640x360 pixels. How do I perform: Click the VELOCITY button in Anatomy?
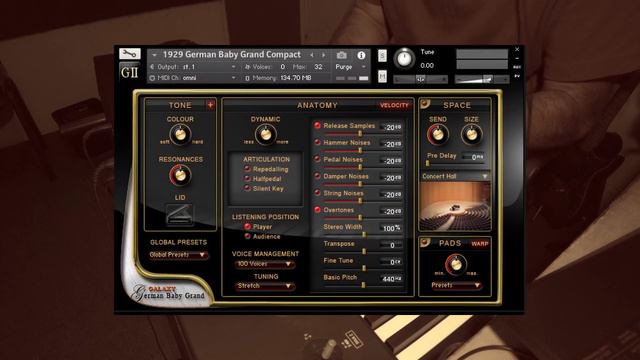[394, 105]
